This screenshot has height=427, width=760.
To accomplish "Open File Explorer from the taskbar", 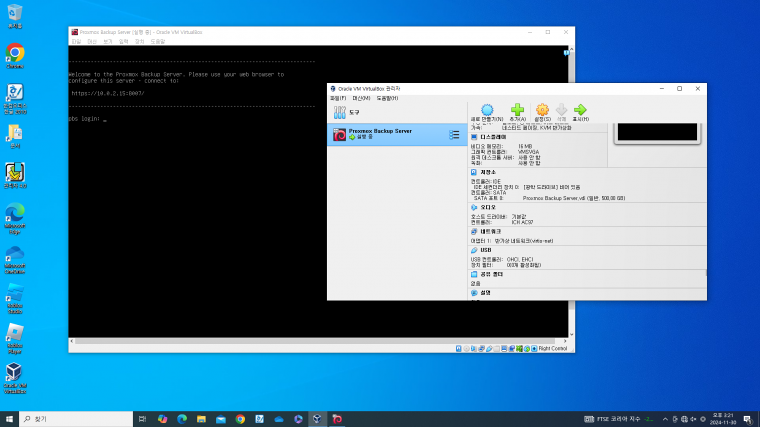I will click(201, 419).
